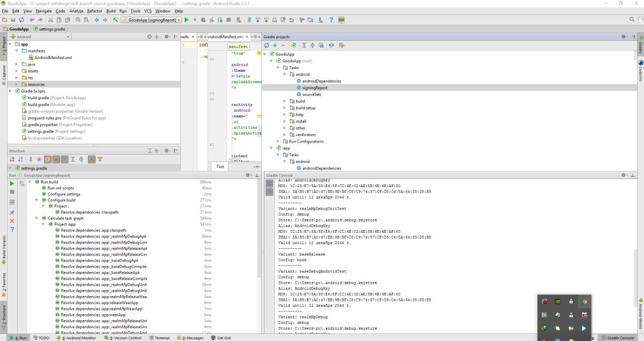The image size is (644, 341).
Task: Expand all nodes in the Gradle projects toolbar
Action: pos(304,46)
